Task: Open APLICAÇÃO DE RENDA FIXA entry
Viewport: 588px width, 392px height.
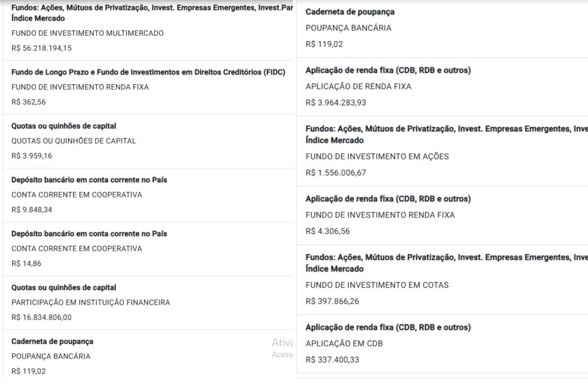Action: pyautogui.click(x=358, y=87)
